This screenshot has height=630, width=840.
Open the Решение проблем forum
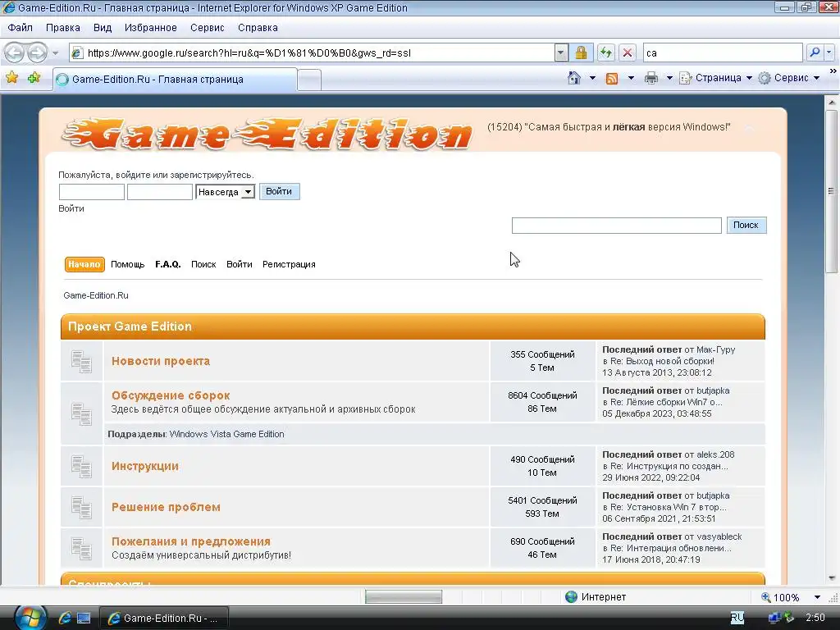coord(166,507)
